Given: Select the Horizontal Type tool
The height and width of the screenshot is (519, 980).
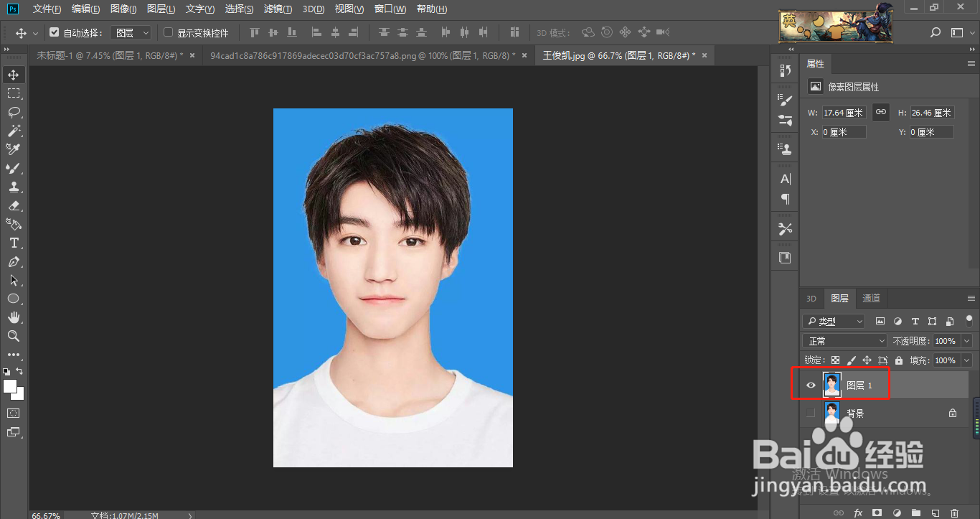Looking at the screenshot, I should 14,243.
